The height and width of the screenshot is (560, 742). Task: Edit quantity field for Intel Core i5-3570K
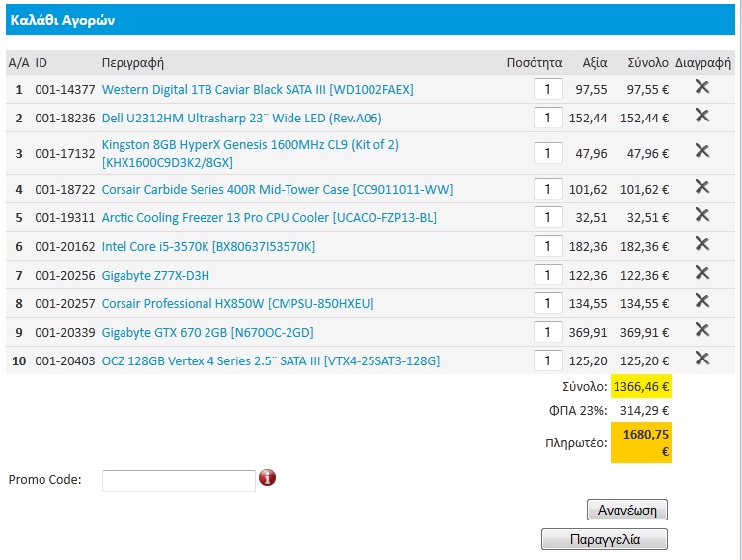coord(548,246)
